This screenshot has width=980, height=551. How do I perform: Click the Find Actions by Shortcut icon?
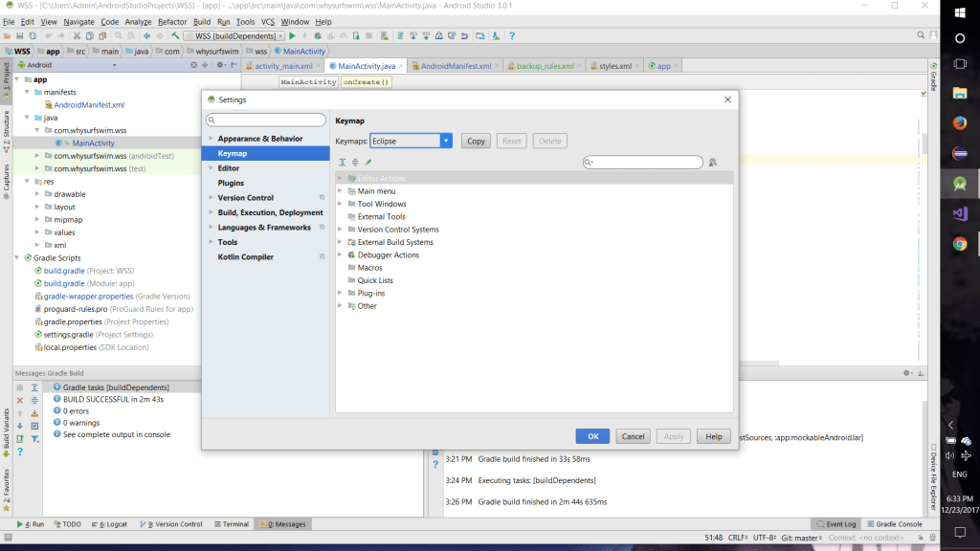pyautogui.click(x=713, y=163)
